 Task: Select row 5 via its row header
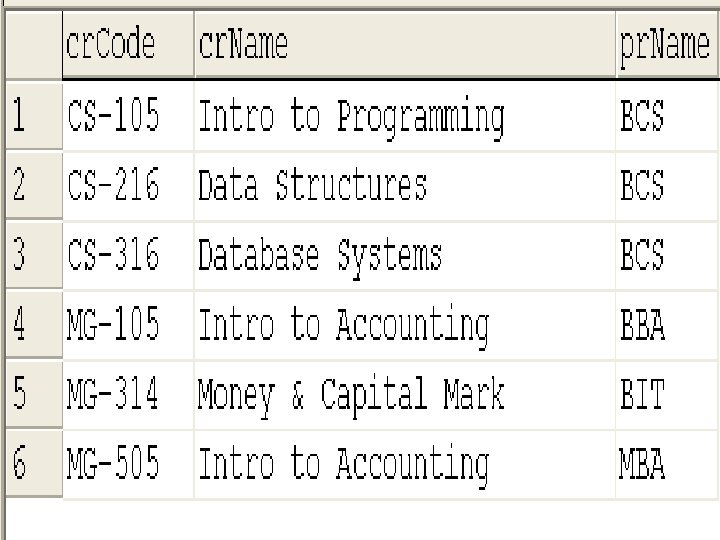point(34,394)
